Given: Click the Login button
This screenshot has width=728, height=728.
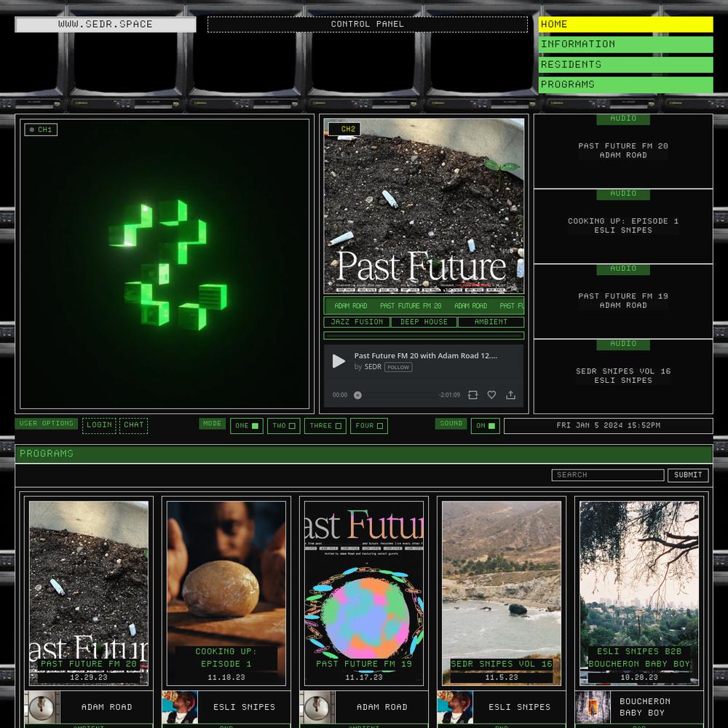Looking at the screenshot, I should click(99, 425).
